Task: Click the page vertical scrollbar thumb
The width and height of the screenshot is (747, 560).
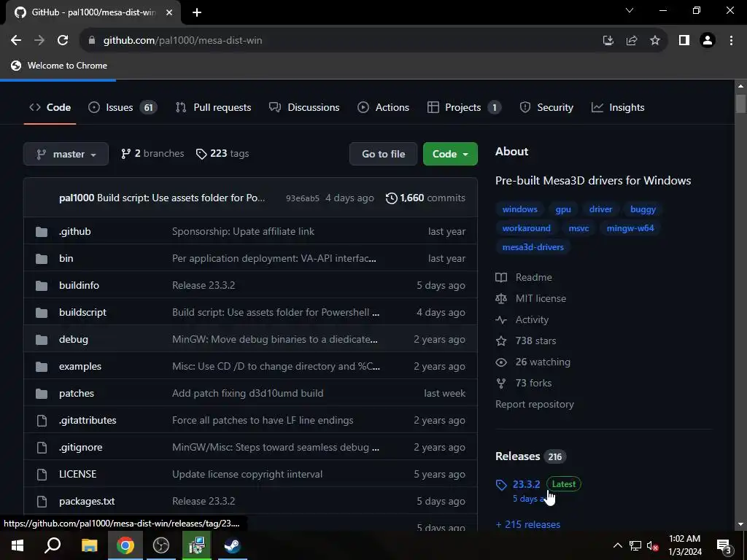Action: coord(740,104)
